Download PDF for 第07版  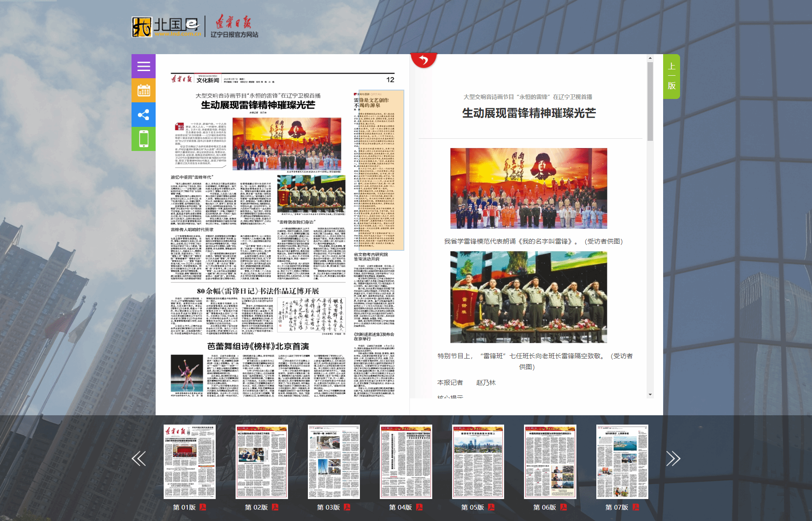pyautogui.click(x=636, y=507)
